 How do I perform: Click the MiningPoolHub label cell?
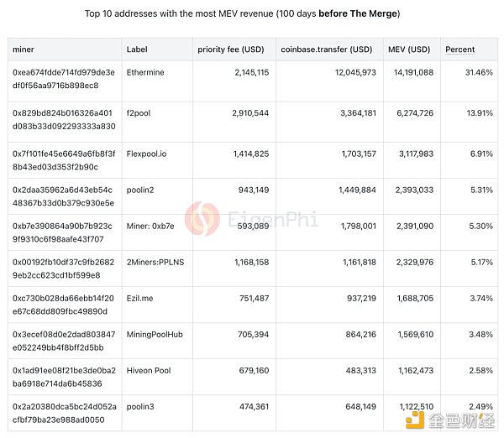click(x=155, y=335)
